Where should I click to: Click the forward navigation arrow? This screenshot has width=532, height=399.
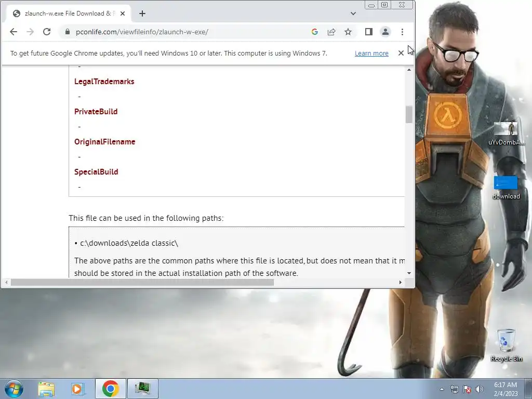click(30, 32)
